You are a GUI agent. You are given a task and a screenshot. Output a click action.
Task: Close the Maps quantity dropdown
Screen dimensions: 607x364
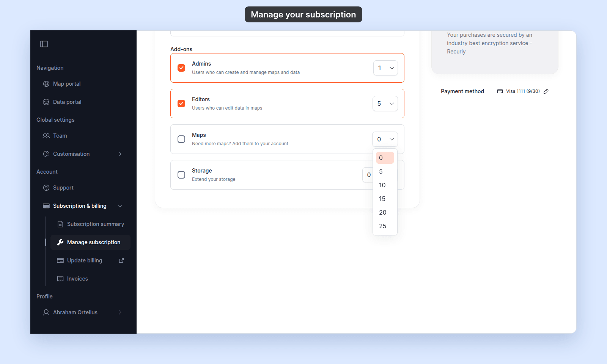click(385, 139)
